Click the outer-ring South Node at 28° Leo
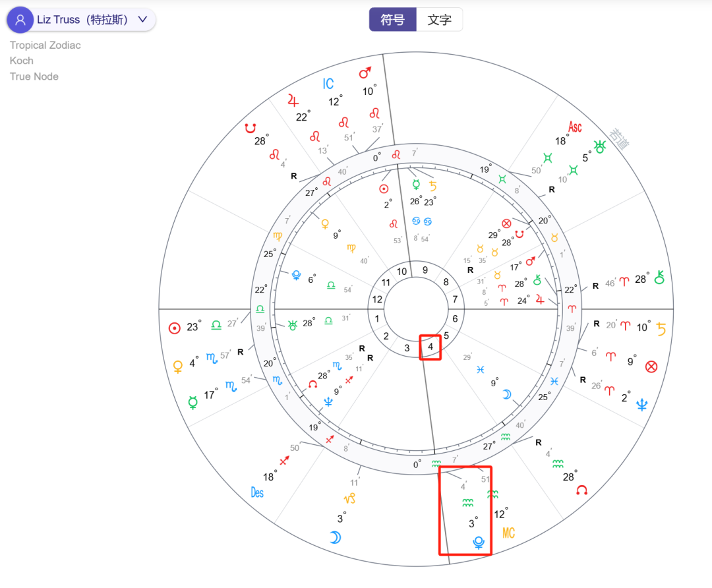 (x=251, y=128)
